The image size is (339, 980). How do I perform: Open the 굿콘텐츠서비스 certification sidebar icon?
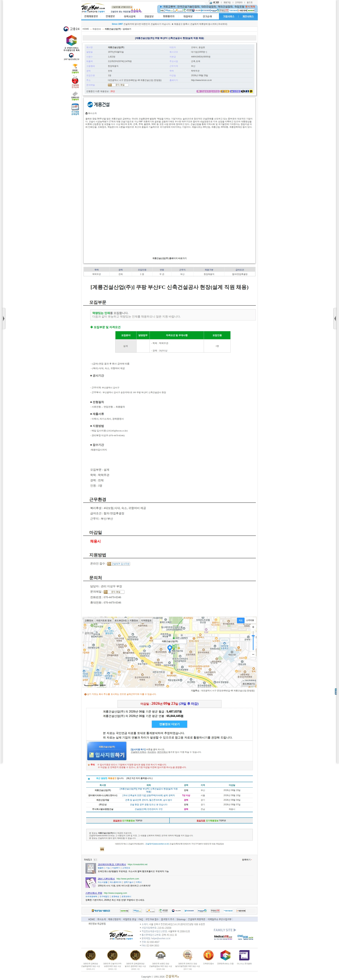click(x=72, y=43)
